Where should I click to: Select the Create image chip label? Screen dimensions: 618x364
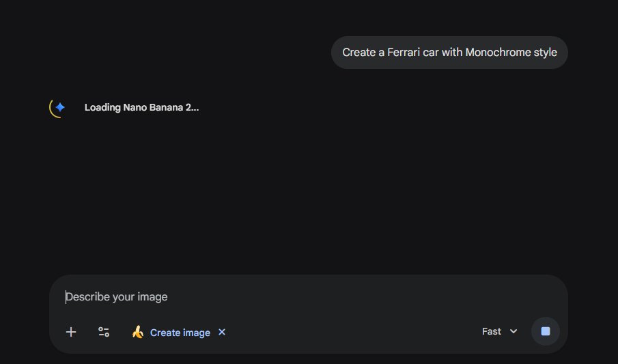180,333
